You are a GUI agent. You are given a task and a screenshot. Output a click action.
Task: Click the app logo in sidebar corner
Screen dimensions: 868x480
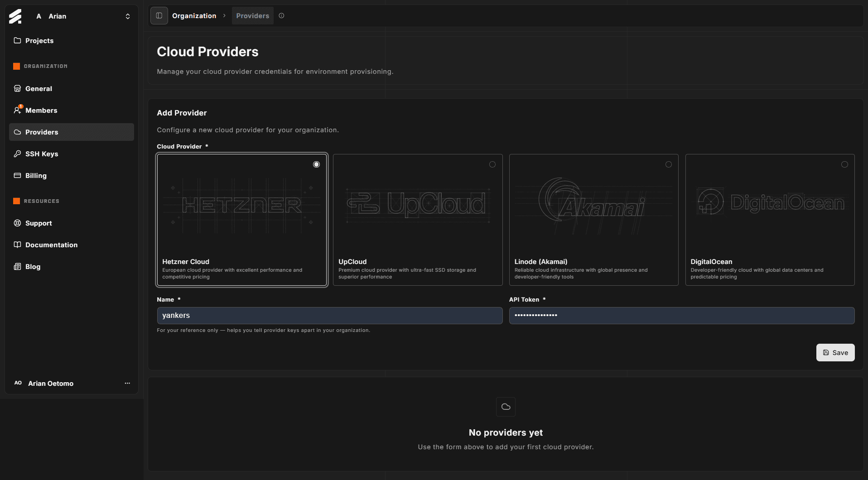coord(15,16)
